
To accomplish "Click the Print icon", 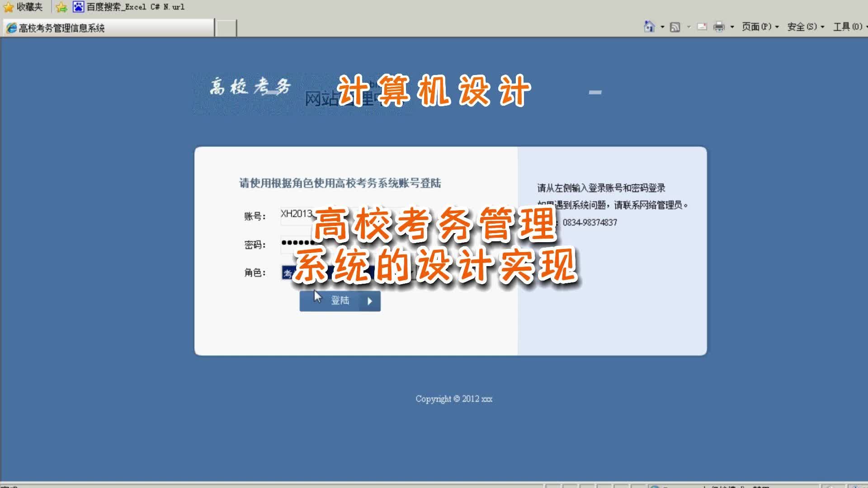I will (719, 27).
